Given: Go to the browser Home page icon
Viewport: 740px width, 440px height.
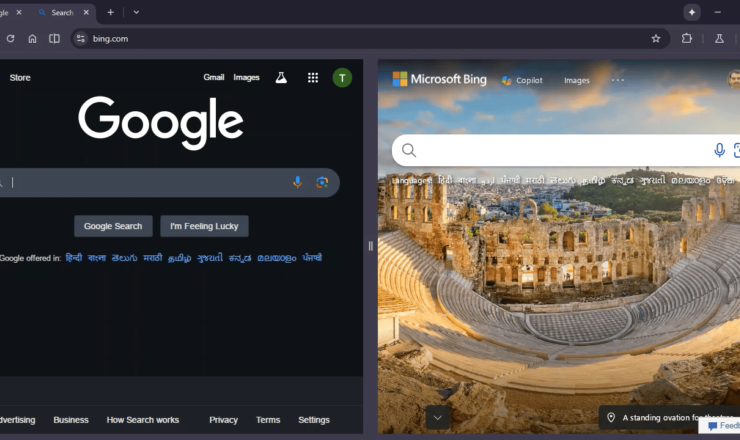Looking at the screenshot, I should click(x=33, y=38).
